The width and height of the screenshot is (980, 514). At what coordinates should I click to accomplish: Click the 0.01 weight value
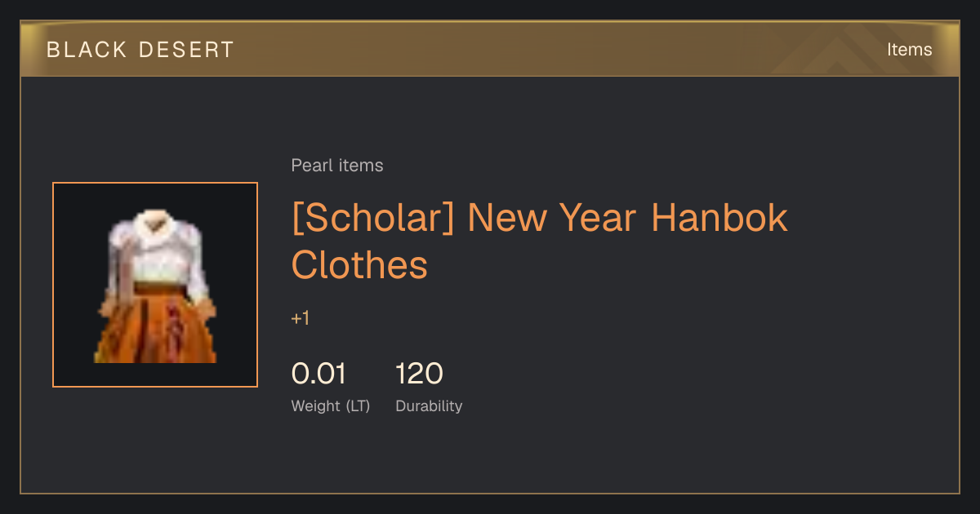(x=318, y=374)
